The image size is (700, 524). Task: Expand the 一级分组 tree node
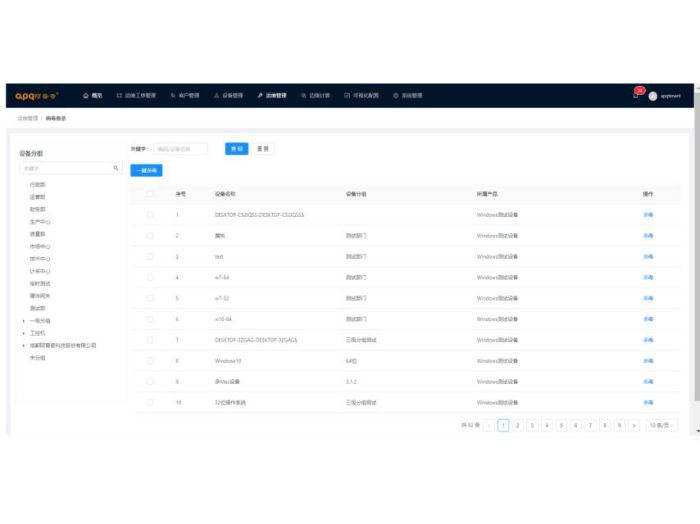tap(23, 321)
